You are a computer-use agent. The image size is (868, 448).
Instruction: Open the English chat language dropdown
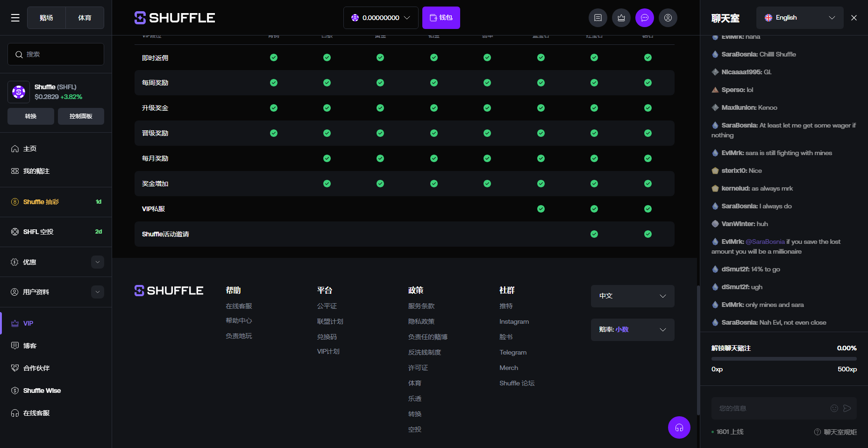[800, 18]
